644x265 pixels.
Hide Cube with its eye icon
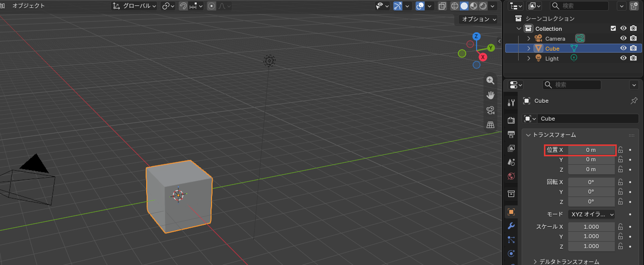[624, 49]
